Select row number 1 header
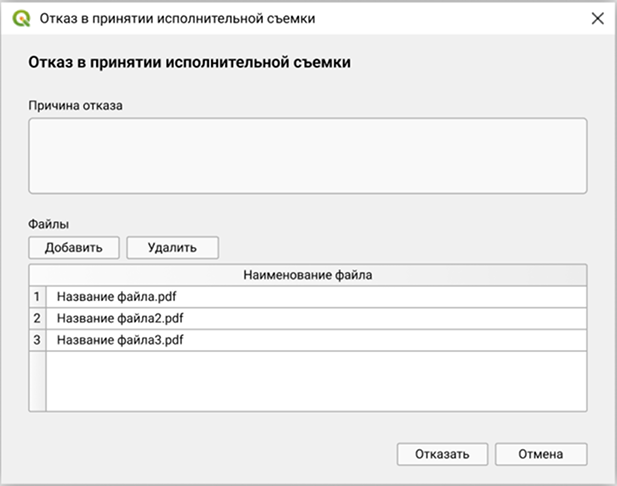 38,296
